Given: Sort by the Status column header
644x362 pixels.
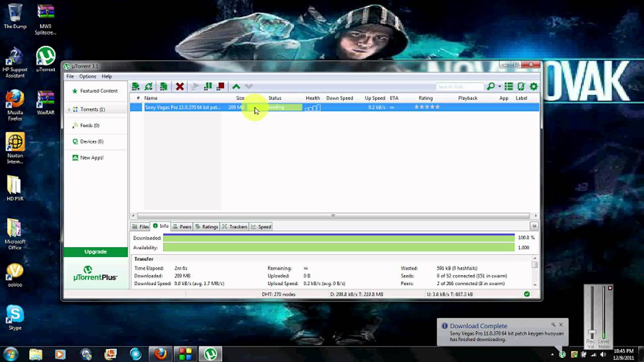Looking at the screenshot, I should (x=275, y=98).
